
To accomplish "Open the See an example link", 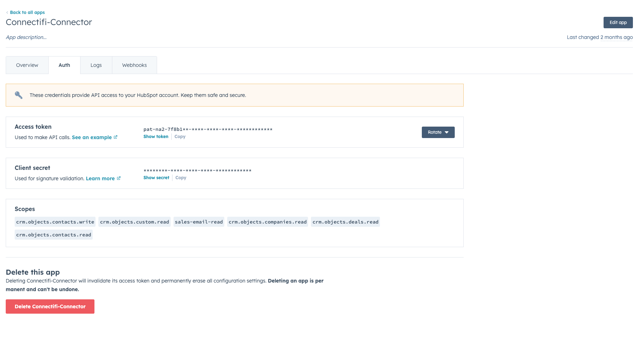I will [92, 137].
